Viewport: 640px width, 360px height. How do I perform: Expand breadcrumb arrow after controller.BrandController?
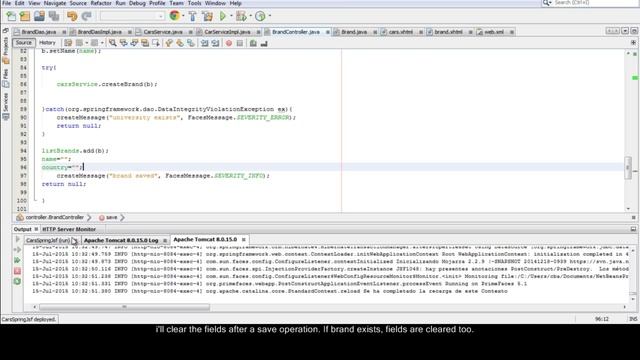(89, 218)
